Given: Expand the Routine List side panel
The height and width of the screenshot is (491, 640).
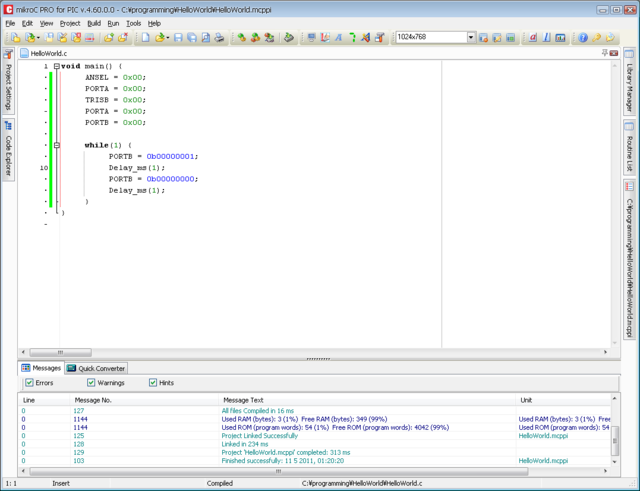Looking at the screenshot, I should (629, 147).
